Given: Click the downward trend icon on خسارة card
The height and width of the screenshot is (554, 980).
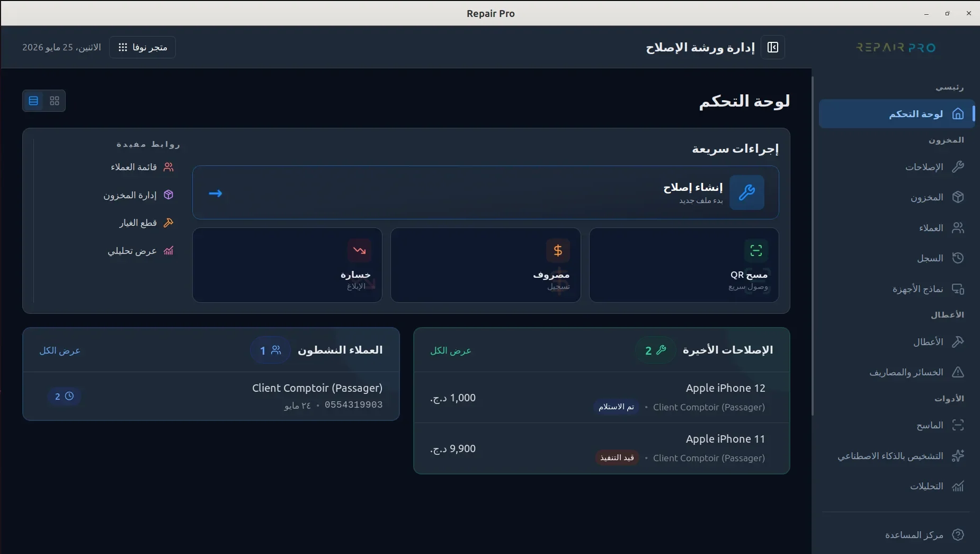Looking at the screenshot, I should tap(359, 250).
